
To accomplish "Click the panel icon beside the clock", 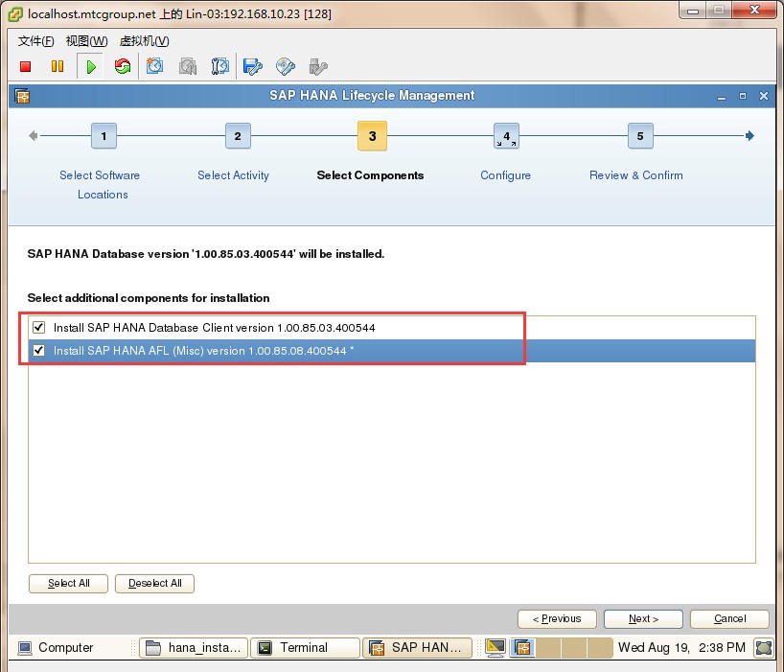I will pos(764,648).
